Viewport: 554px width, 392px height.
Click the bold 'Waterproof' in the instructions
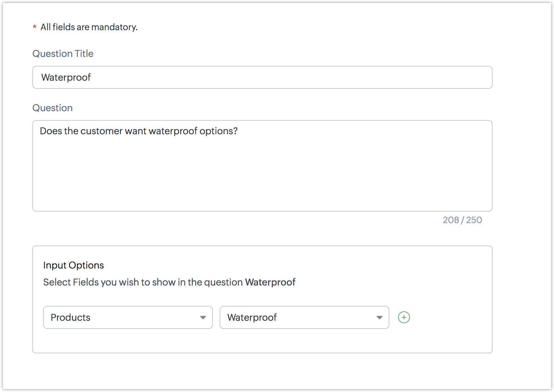[270, 282]
